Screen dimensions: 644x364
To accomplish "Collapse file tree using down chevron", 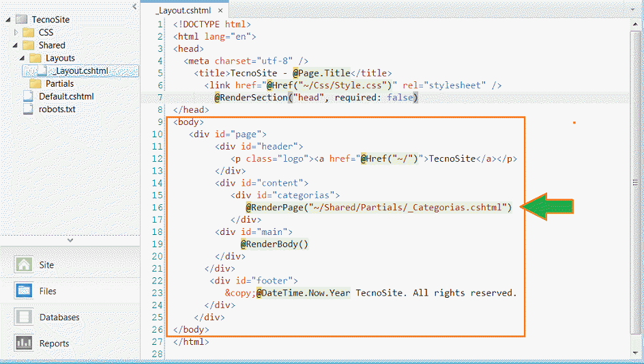I will (x=70, y=240).
